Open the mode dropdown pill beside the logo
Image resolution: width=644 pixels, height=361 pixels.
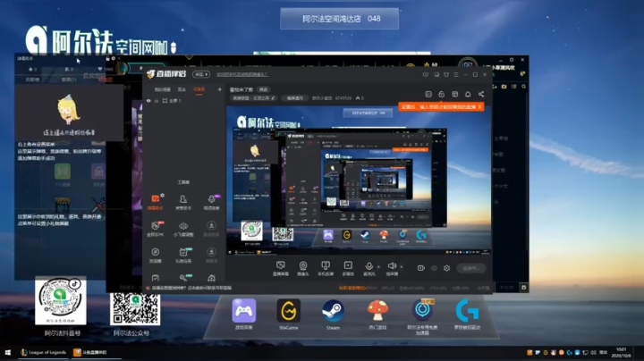tap(201, 74)
